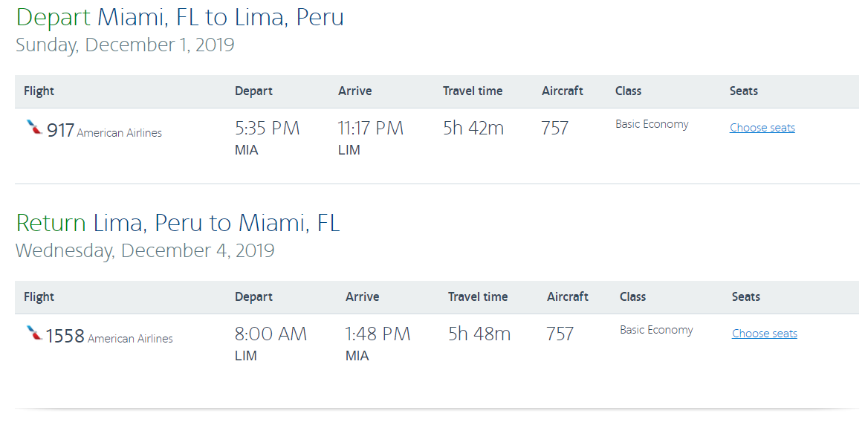Viewport: 868px width, 422px height.
Task: Click the Return Lima to Miami heading
Action: coord(178,223)
